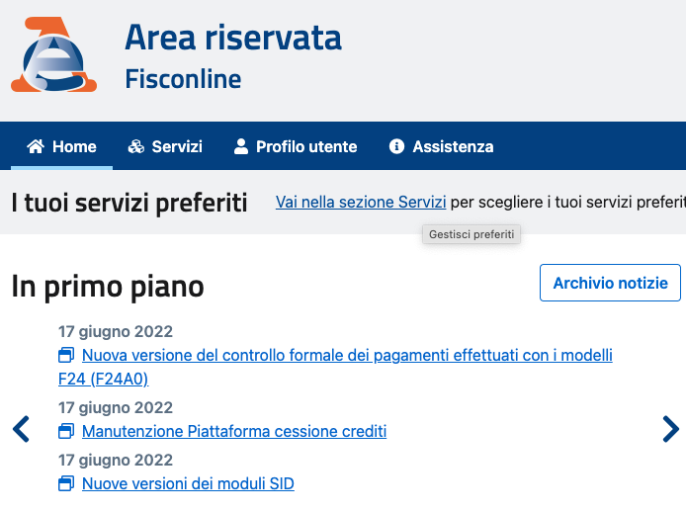Open Nuove versioni dei moduli SID link
This screenshot has height=512, width=686.
[188, 484]
